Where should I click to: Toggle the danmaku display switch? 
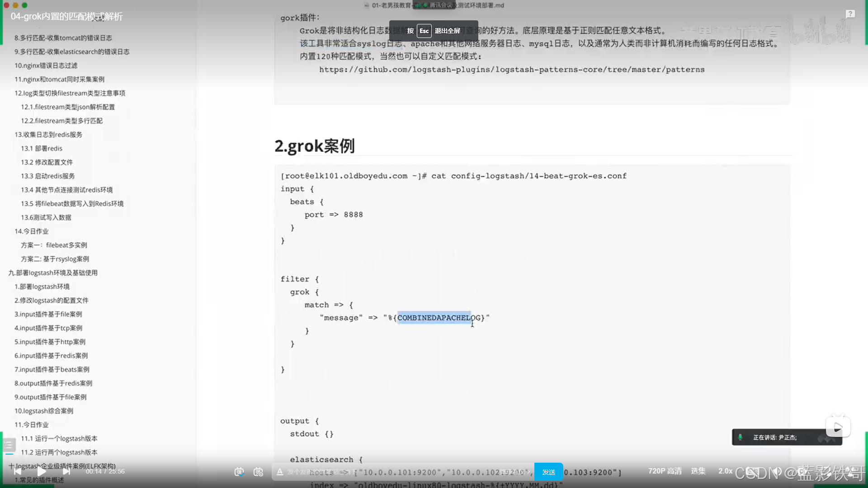click(x=239, y=472)
